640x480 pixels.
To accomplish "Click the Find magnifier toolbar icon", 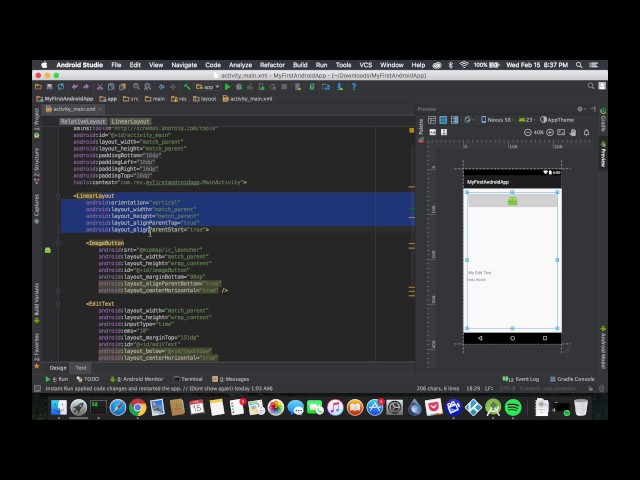I will [136, 87].
